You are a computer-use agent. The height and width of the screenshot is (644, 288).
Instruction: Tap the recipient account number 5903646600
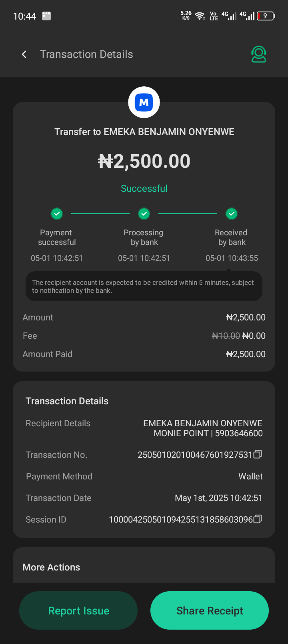click(x=239, y=433)
